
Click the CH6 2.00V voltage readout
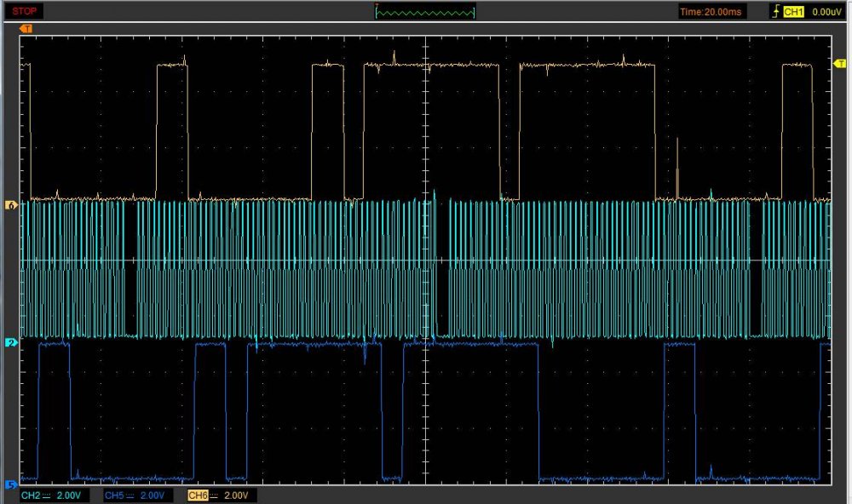(237, 495)
